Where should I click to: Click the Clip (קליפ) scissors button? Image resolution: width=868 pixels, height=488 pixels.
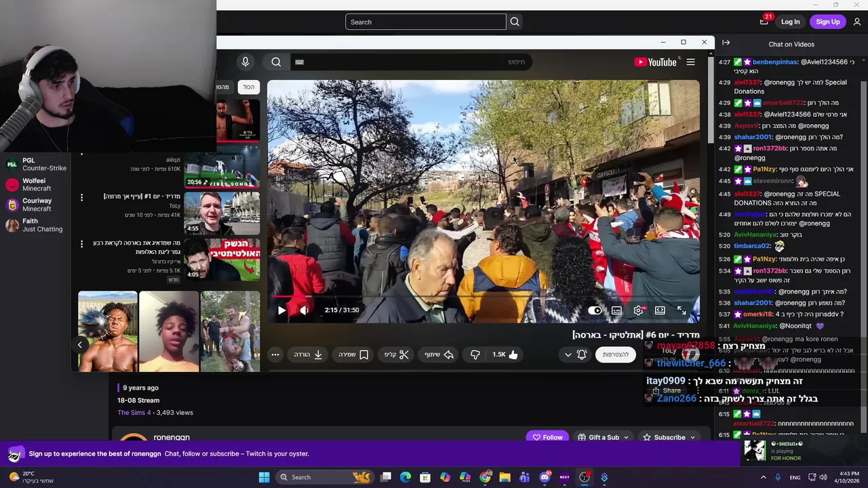point(397,354)
